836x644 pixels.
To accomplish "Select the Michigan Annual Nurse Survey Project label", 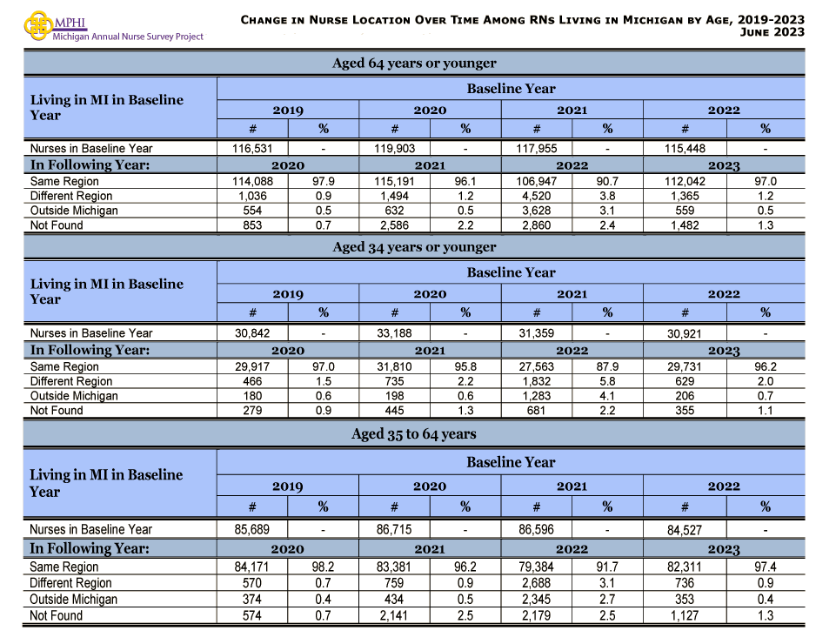I will click(127, 37).
